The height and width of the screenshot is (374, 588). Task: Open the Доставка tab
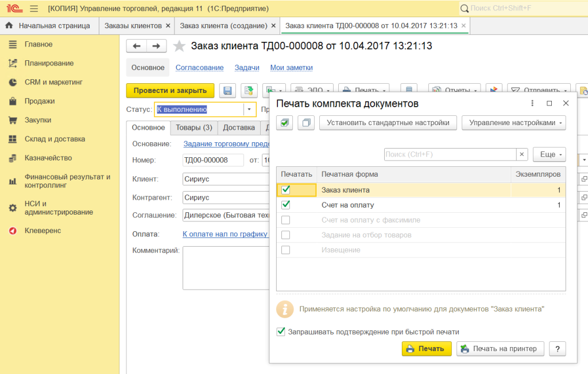tap(239, 128)
